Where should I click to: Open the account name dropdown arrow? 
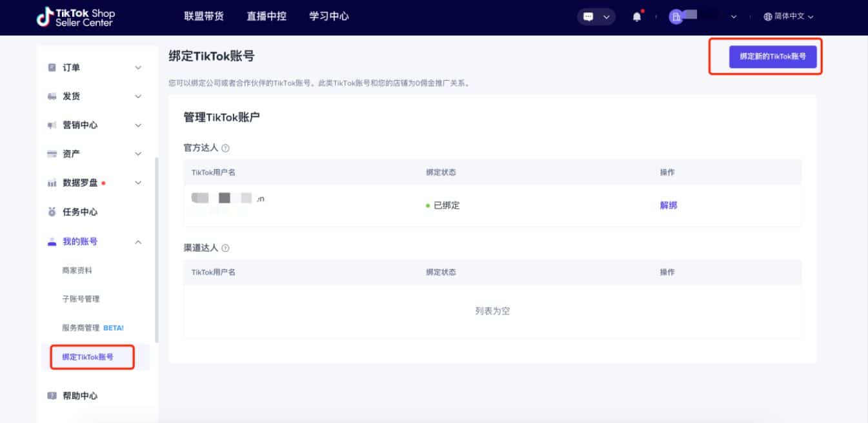(734, 17)
